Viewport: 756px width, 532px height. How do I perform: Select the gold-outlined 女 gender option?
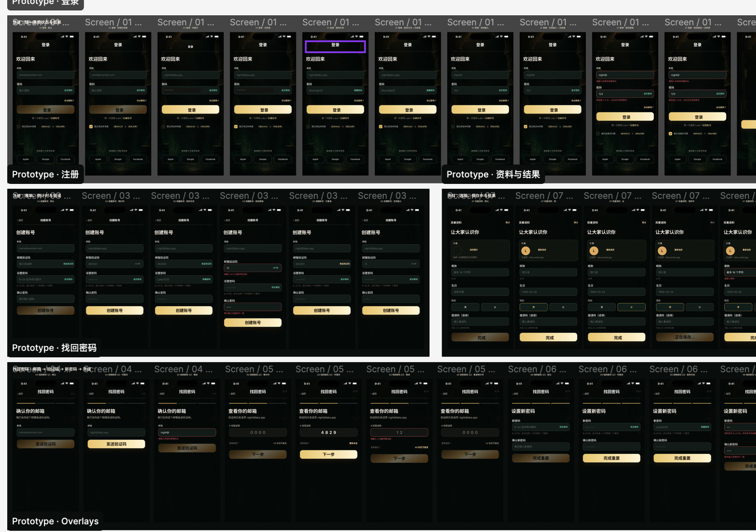pyautogui.click(x=631, y=307)
